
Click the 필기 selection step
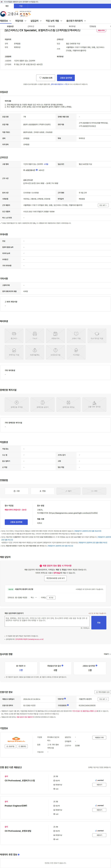(68, 491)
